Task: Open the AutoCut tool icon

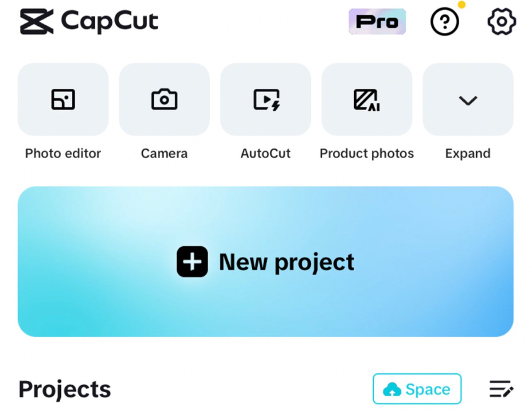Action: [266, 99]
